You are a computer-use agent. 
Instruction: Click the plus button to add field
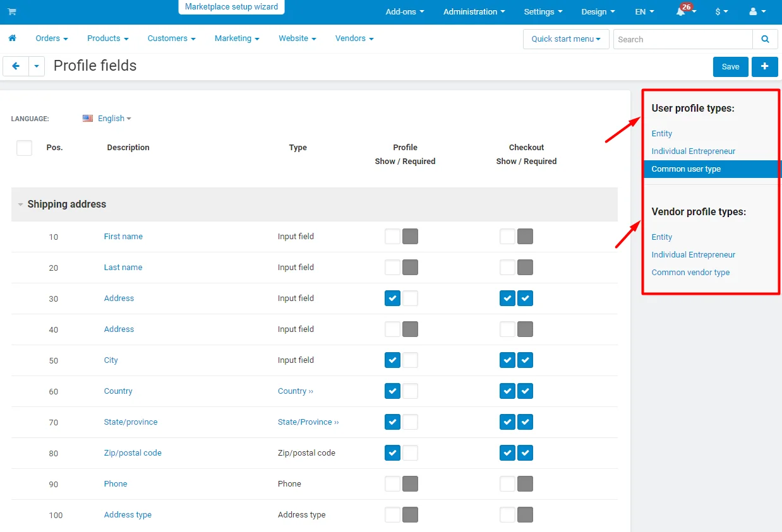point(764,66)
